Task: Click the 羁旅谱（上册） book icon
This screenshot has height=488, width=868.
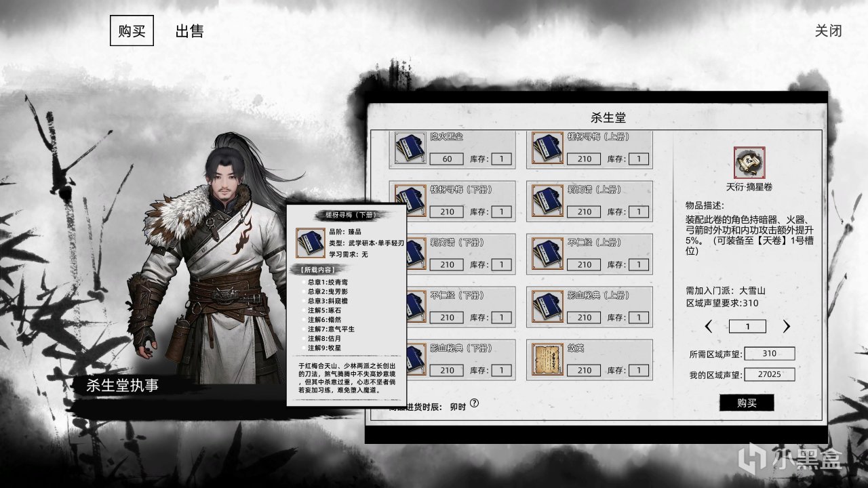Action: (547, 200)
